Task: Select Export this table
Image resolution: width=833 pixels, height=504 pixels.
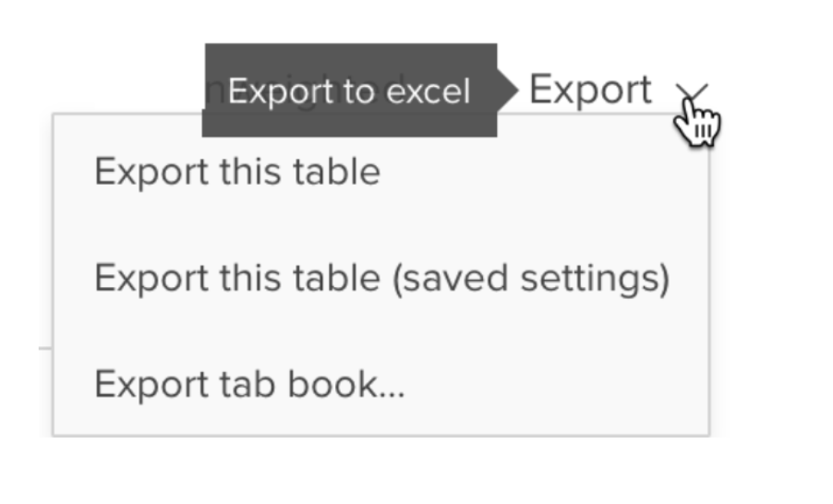Action: click(x=237, y=172)
